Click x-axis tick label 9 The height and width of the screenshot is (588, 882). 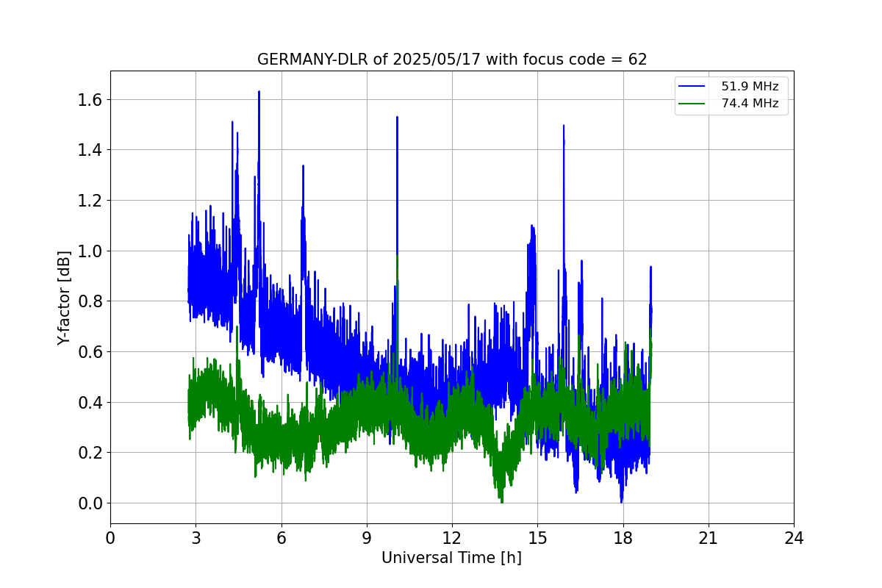pyautogui.click(x=367, y=538)
